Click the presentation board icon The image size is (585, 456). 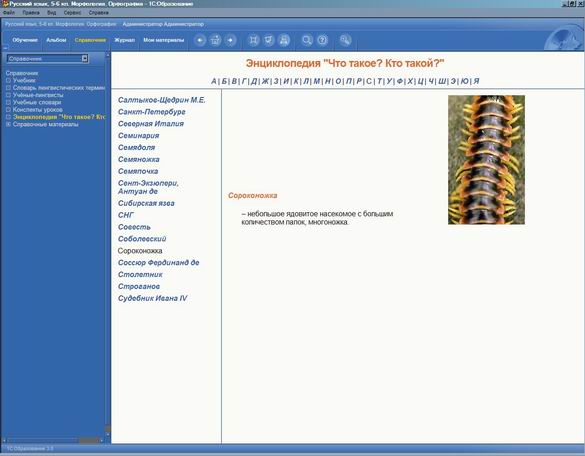click(269, 40)
